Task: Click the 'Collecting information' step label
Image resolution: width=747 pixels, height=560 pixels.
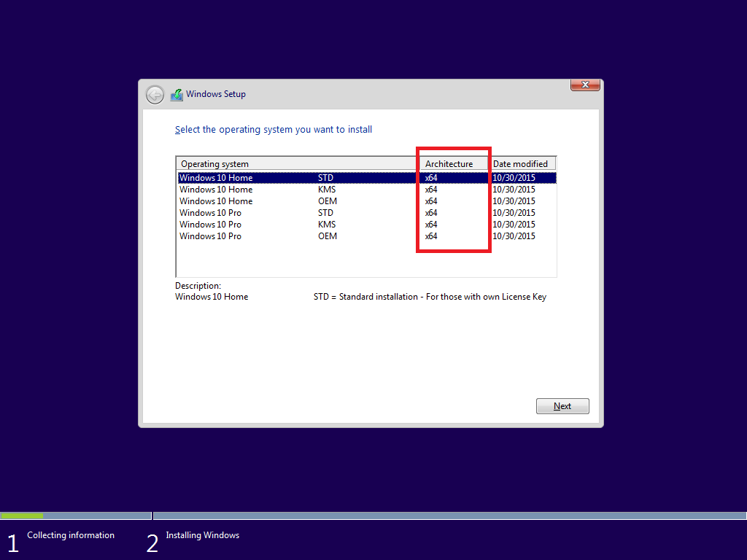Action: pyautogui.click(x=71, y=535)
